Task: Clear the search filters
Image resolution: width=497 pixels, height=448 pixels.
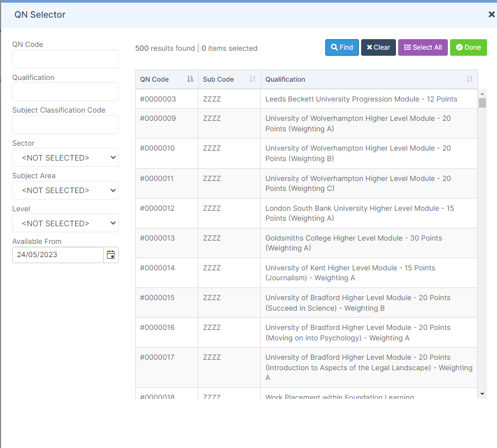Action: [378, 47]
